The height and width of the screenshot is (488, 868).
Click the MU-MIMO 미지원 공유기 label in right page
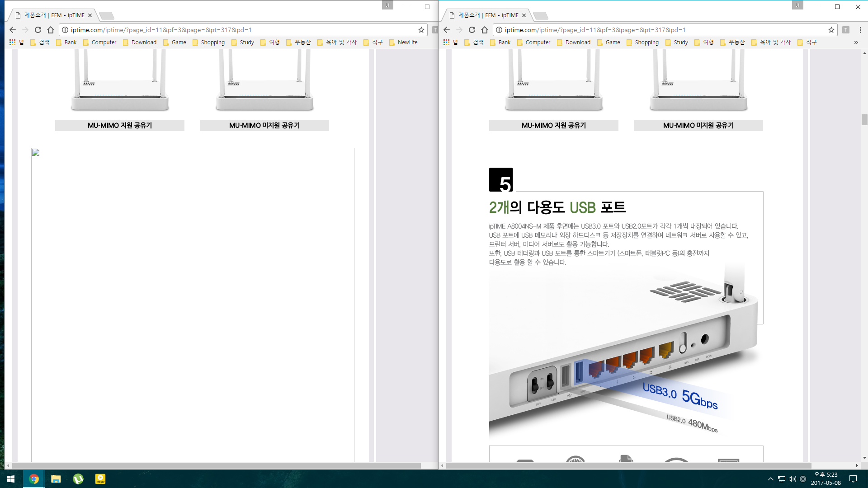[698, 125]
